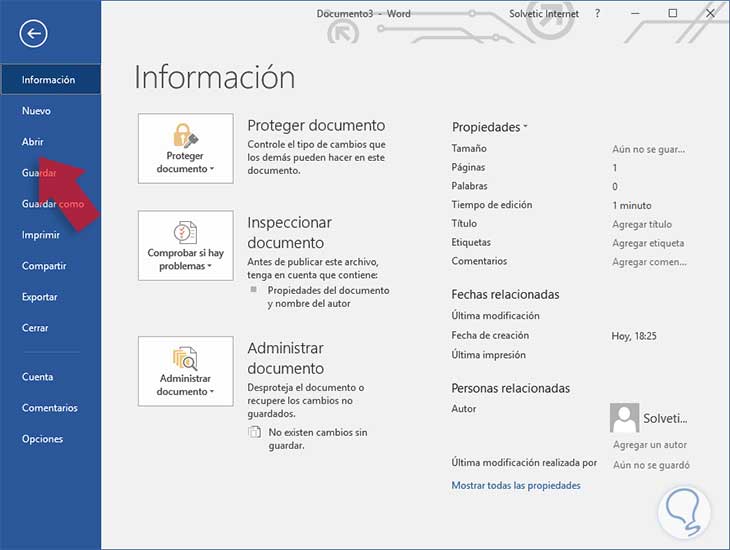The image size is (730, 550).
Task: Click the Solvetic Internet account name
Action: (544, 14)
